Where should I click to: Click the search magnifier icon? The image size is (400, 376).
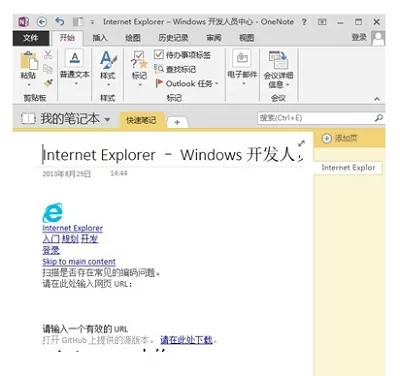pos(379,118)
